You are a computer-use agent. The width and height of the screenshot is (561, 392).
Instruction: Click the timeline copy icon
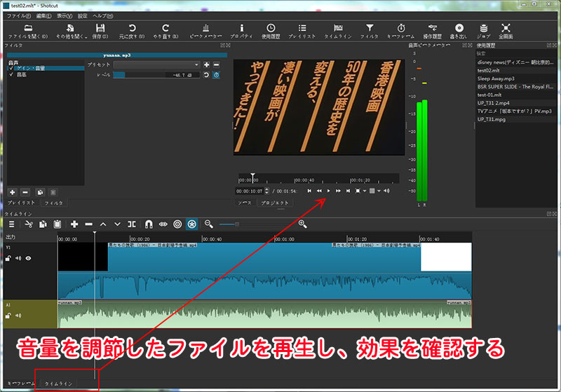pyautogui.click(x=43, y=224)
